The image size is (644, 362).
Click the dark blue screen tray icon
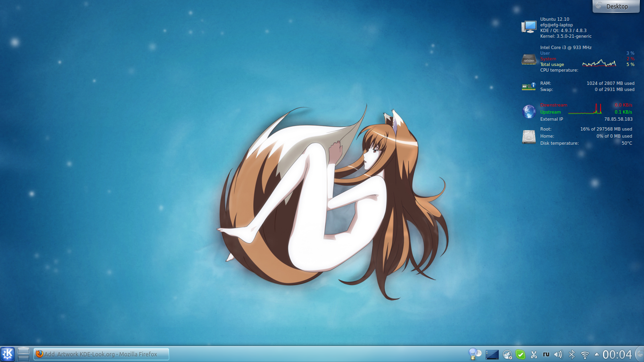pyautogui.click(x=492, y=354)
